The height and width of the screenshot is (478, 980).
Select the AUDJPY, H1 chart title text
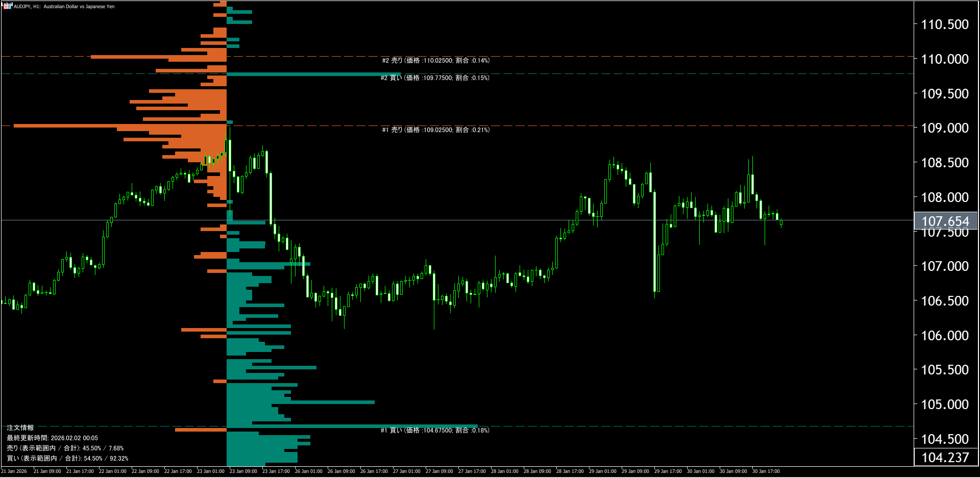(x=64, y=7)
